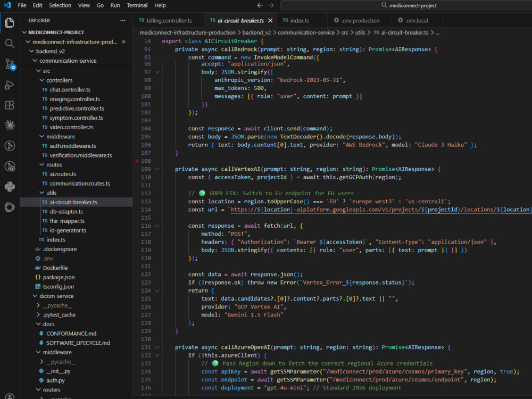The image size is (532, 399).
Task: Click the git graph circle icon
Action: pos(10,146)
